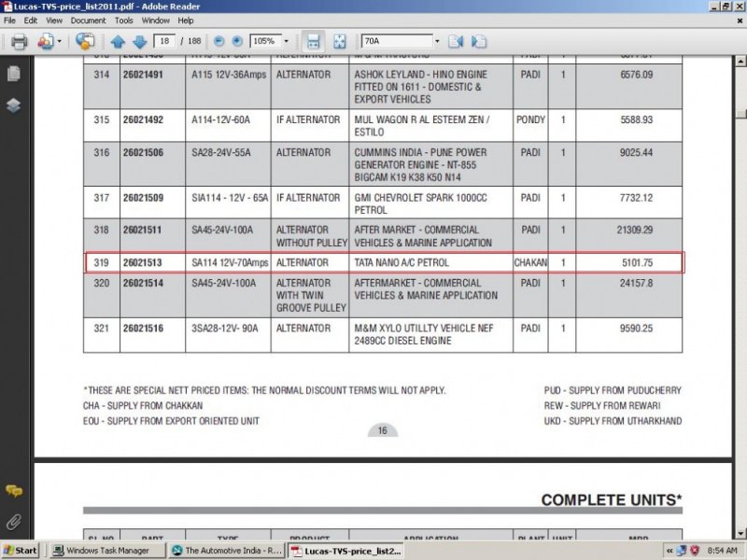Expand hidden system tray icons chevron
The height and width of the screenshot is (560, 747).
(x=669, y=551)
